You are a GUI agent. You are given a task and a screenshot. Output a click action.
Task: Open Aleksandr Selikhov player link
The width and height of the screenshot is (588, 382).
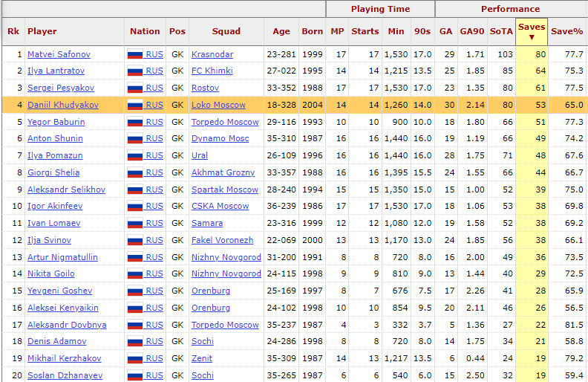tap(66, 190)
